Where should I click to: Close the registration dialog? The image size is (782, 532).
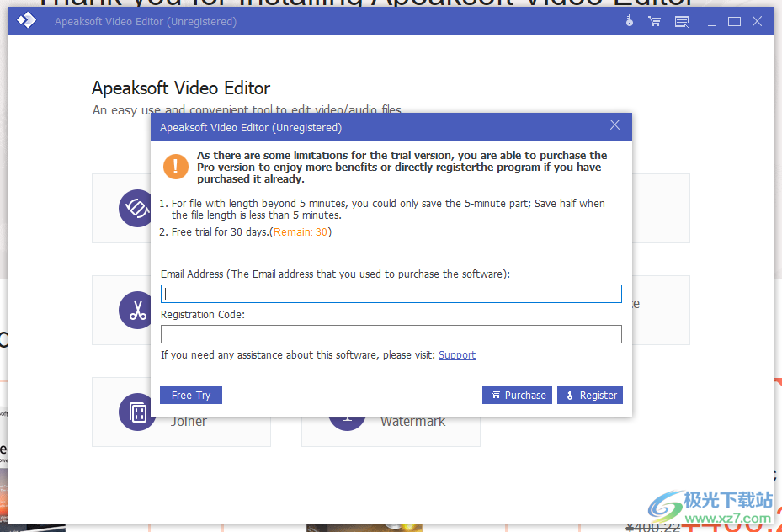(x=615, y=125)
